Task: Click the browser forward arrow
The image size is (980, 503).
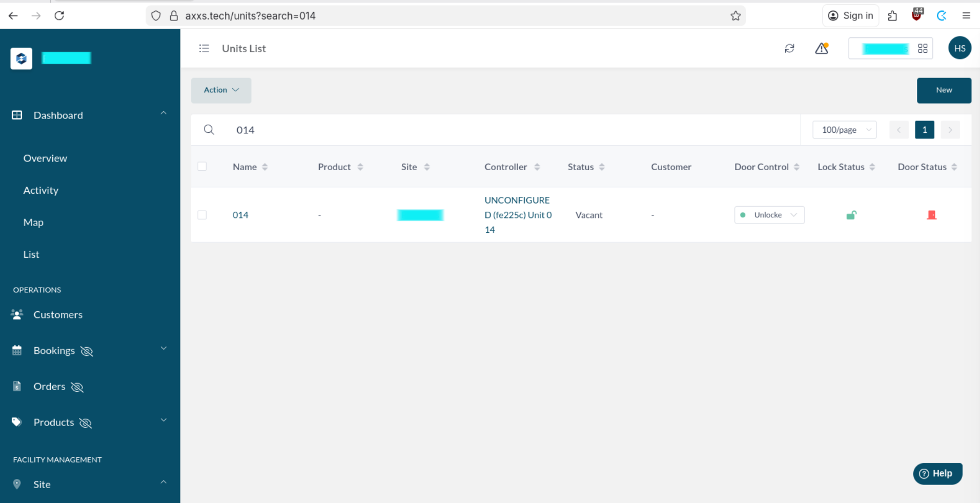Action: [x=36, y=16]
